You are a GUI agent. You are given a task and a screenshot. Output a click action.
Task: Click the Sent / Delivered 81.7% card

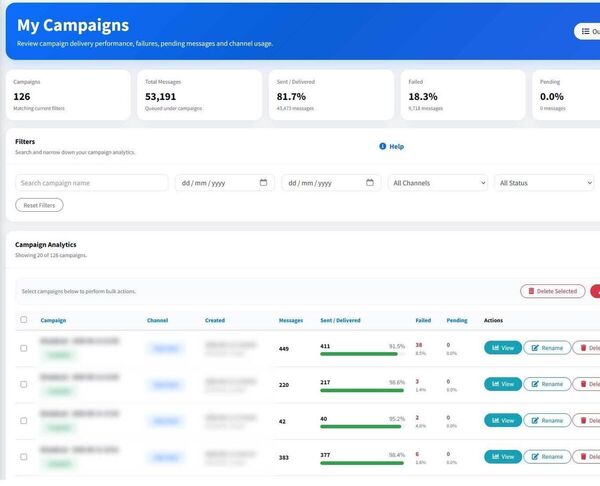tap(331, 95)
